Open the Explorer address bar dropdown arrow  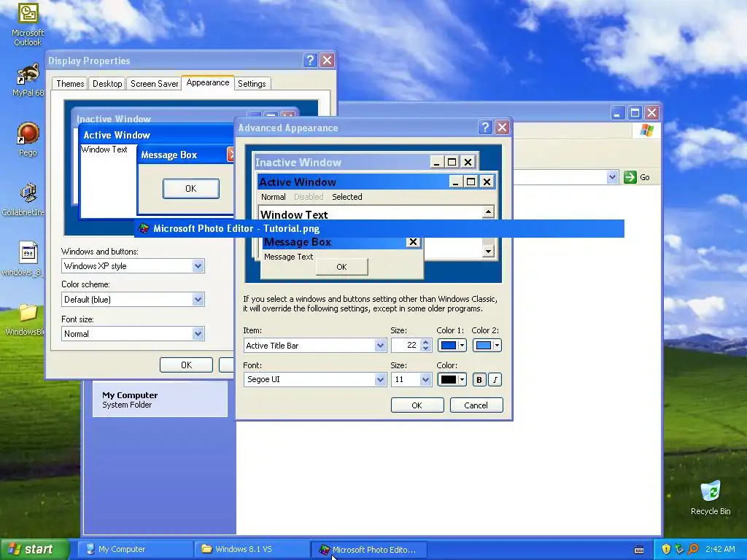[x=612, y=177]
